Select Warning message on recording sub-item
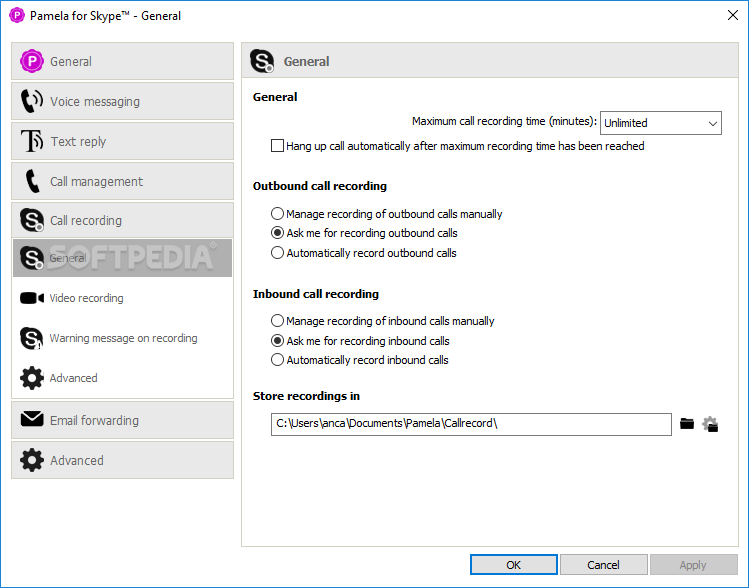This screenshot has width=749, height=588. click(122, 338)
